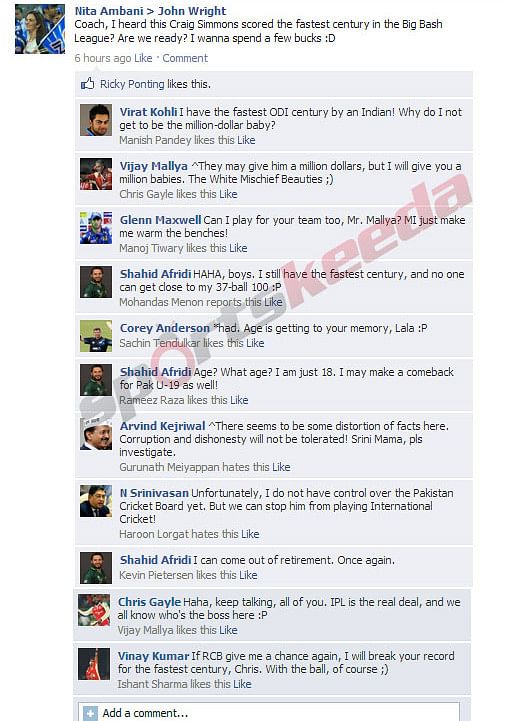
Task: Click the thumbs-up icon beside Ricky Ponting
Action: [x=87, y=83]
